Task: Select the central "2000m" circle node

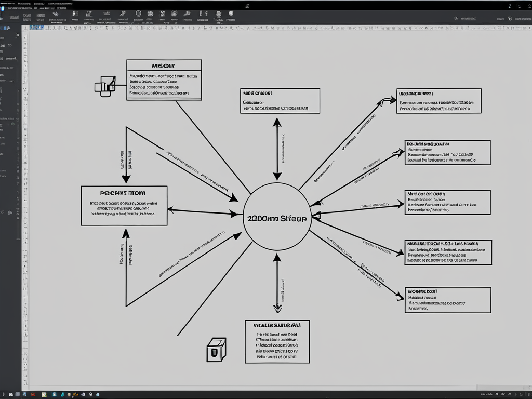Action: tap(276, 217)
